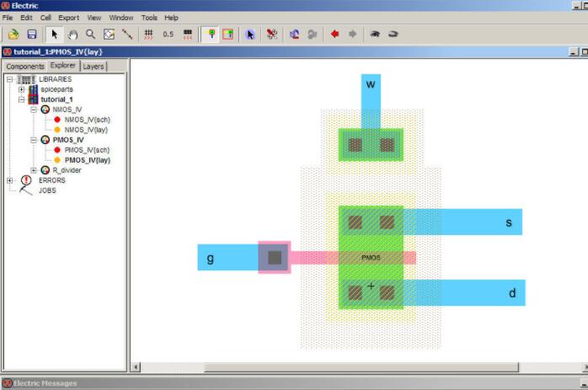Select PMOS_IV{sch} in the tree
Image resolution: width=588 pixels, height=390 pixels.
(87, 150)
